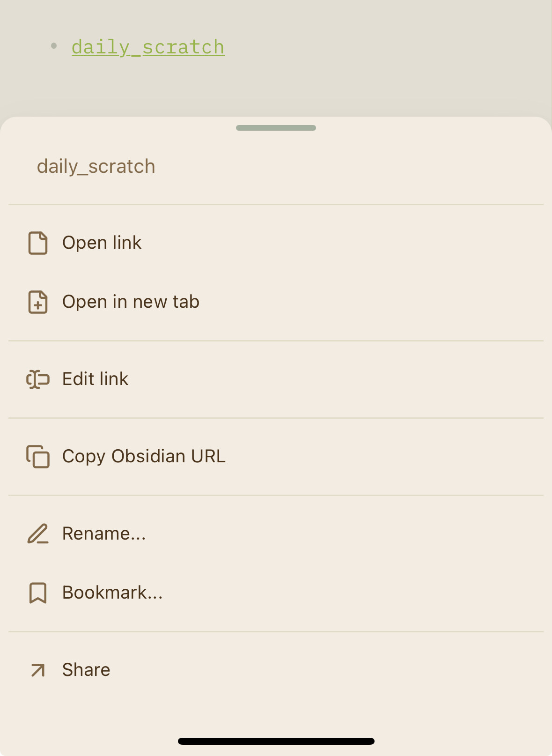Choose Copy Obsidian URL

(276, 457)
